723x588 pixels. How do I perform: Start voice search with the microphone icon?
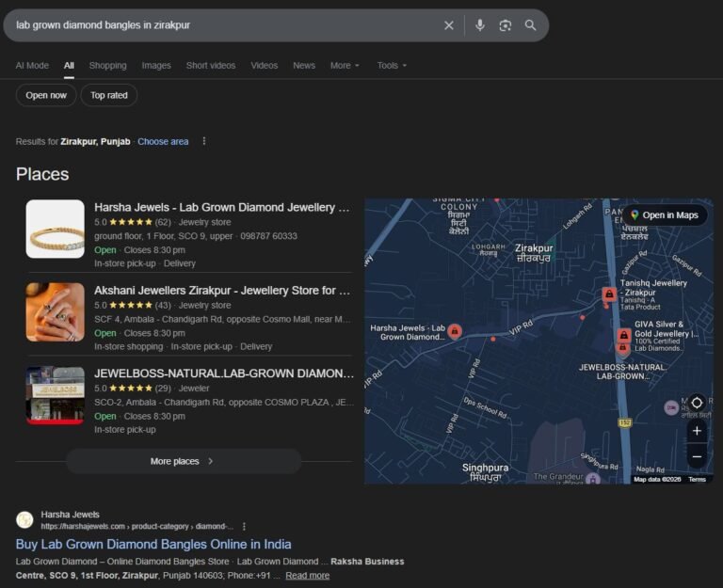480,25
